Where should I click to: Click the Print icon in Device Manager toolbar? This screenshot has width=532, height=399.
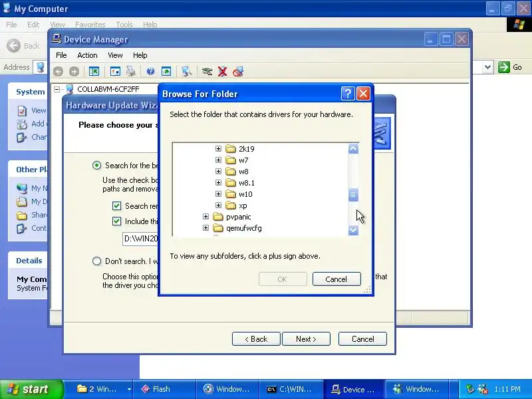pos(131,71)
